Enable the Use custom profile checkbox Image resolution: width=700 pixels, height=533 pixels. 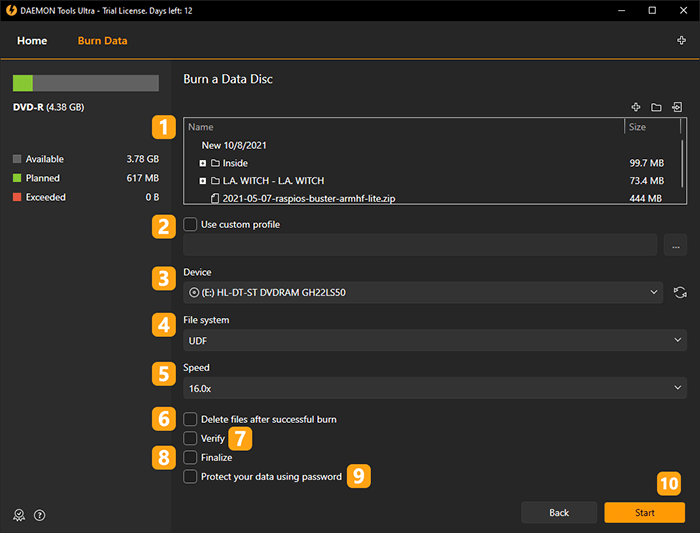pyautogui.click(x=191, y=224)
